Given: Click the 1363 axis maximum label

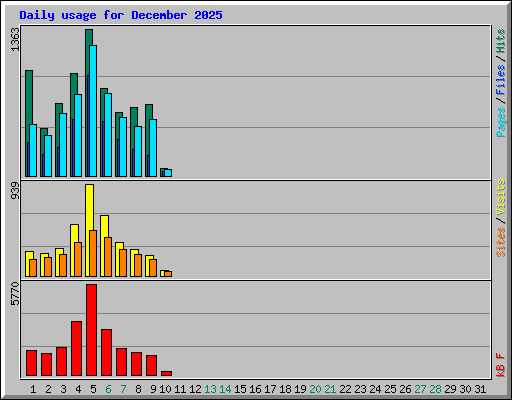Looking at the screenshot, I should tap(15, 39).
